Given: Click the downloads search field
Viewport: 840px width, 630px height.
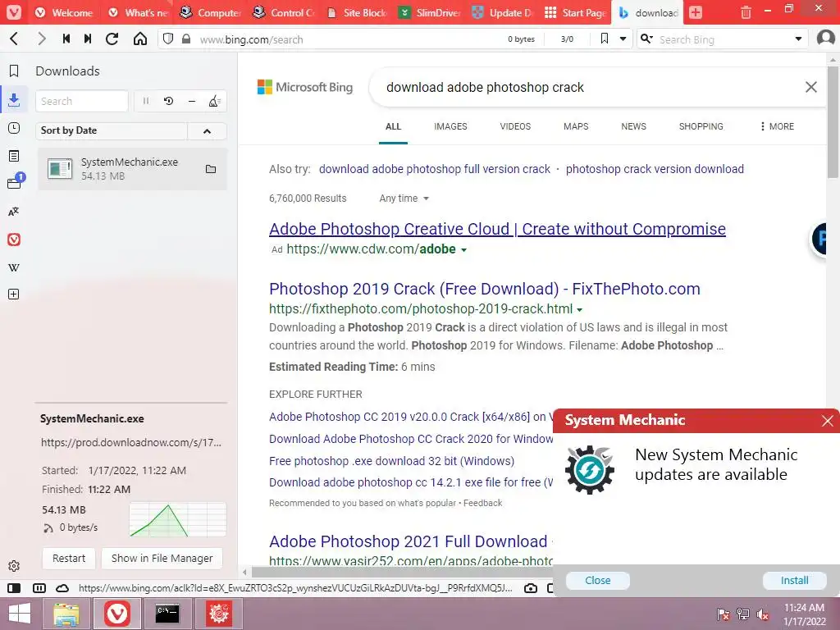Looking at the screenshot, I should coord(82,101).
